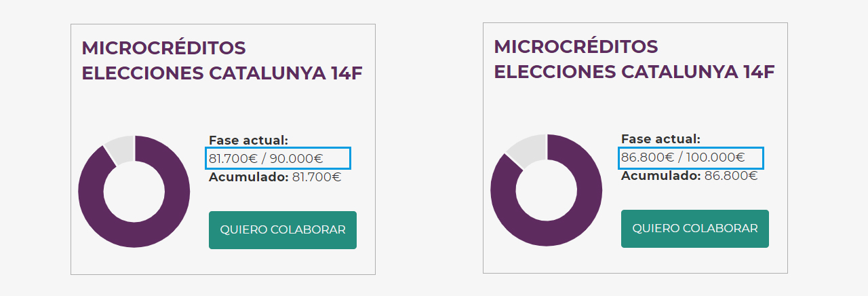Image resolution: width=868 pixels, height=296 pixels.
Task: Click the MICROCRÉDITOS heading in the 100.000€ card
Action: click(x=576, y=47)
